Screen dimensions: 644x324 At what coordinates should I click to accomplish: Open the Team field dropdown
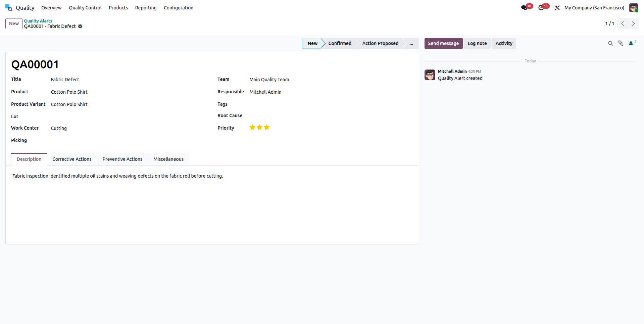click(331, 80)
